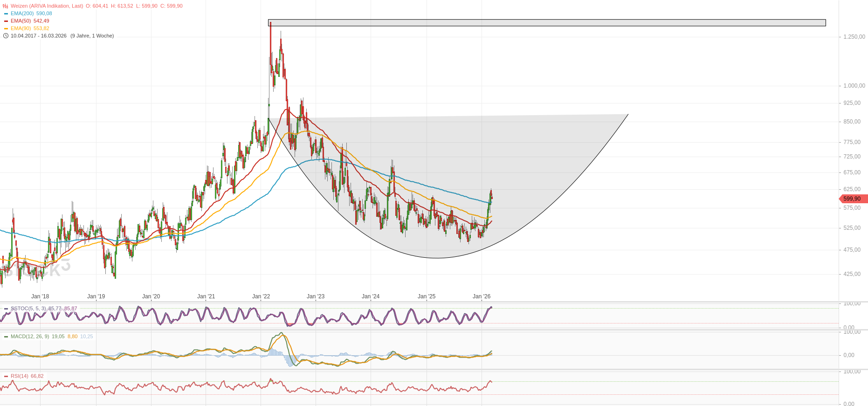Click the RSI(14) legend marker

6,376
